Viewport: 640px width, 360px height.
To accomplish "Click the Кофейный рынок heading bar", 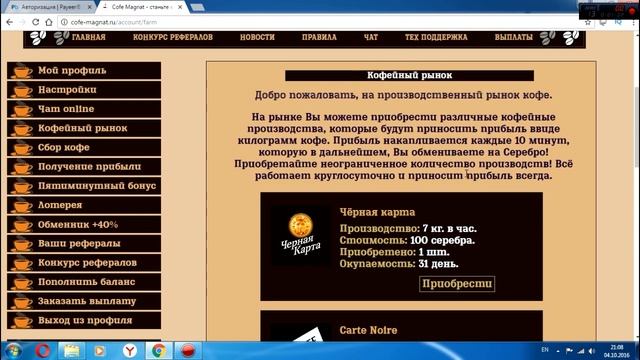I will click(409, 76).
